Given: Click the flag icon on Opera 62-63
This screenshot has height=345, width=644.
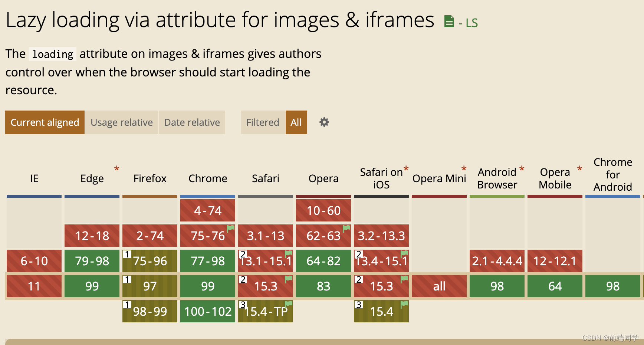Looking at the screenshot, I should click(x=346, y=229).
